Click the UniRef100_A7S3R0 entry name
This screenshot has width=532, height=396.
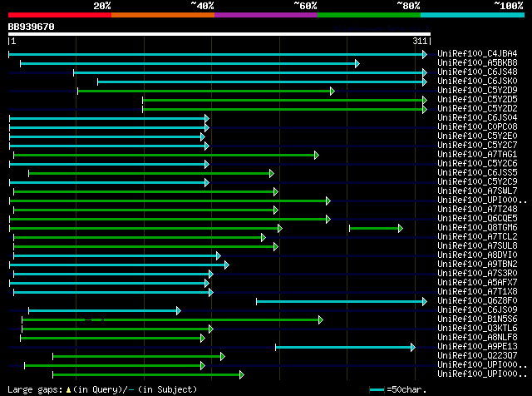click(477, 274)
